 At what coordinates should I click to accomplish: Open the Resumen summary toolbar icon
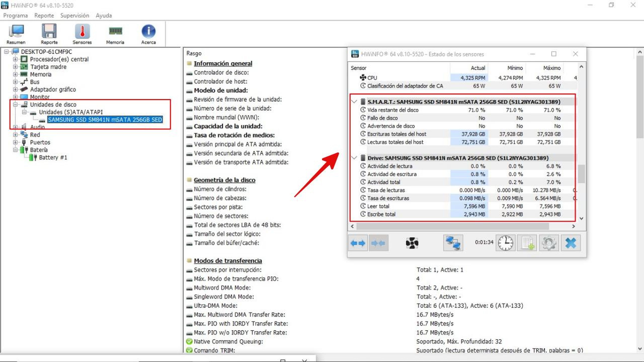point(16,34)
